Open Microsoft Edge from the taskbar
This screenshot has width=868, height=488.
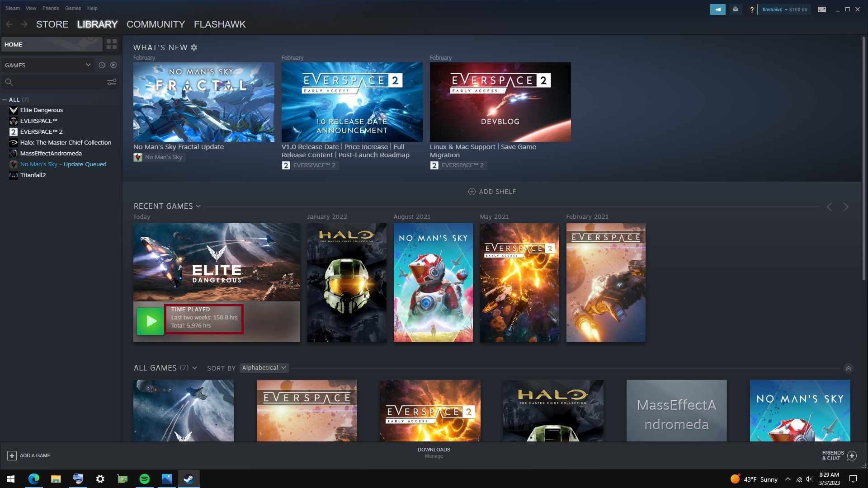point(33,479)
